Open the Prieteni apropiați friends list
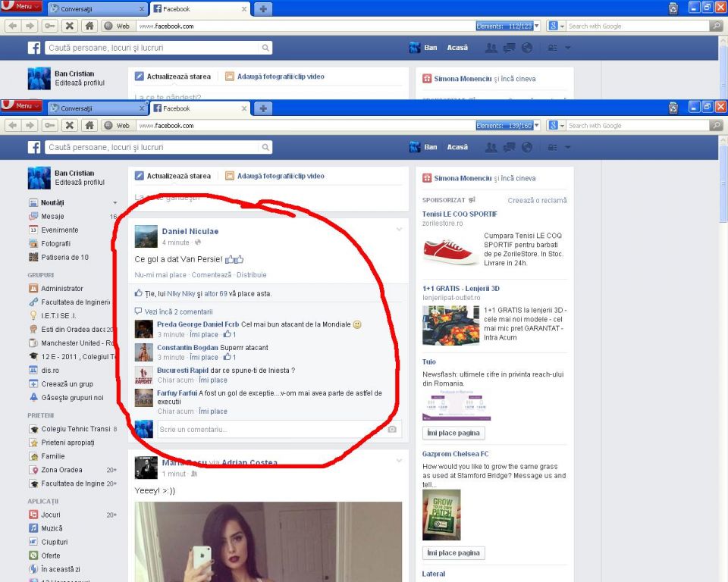Screen dimensions: 728x582 coord(67,443)
